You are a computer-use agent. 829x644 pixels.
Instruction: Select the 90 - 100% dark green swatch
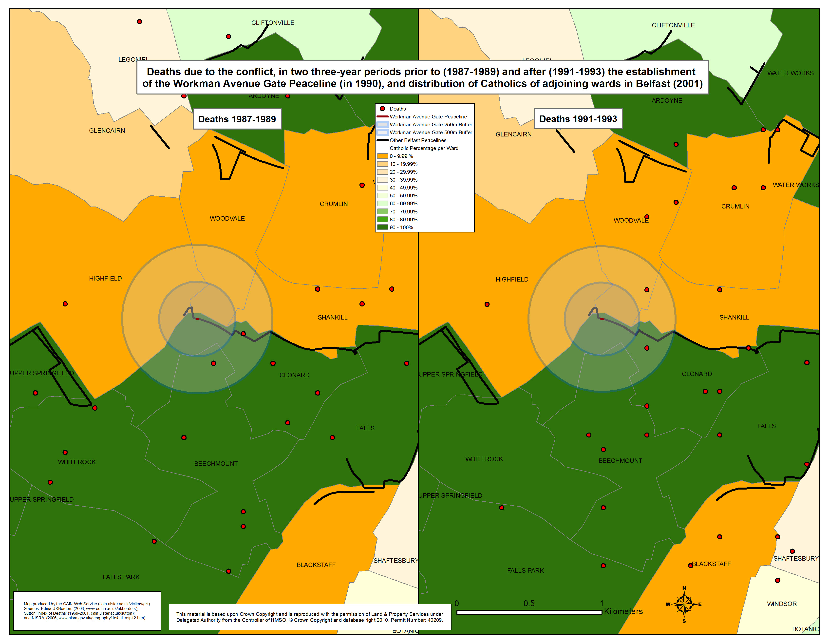[382, 227]
